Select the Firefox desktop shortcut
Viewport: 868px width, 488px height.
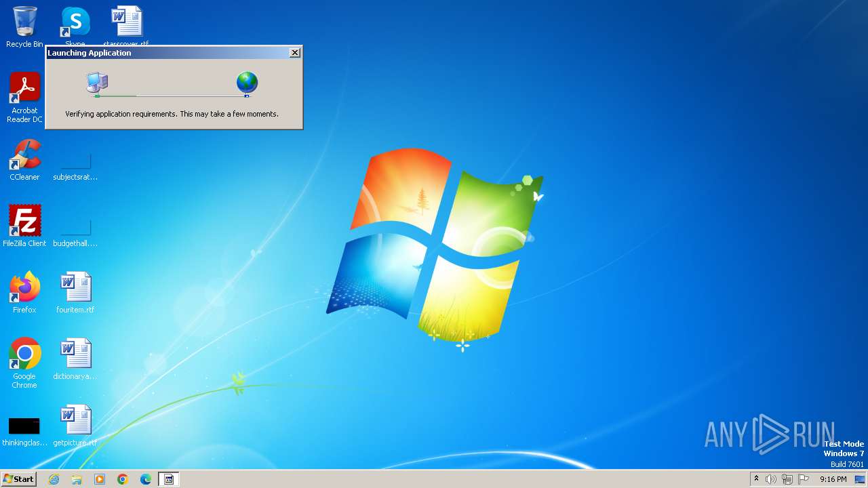point(24,293)
